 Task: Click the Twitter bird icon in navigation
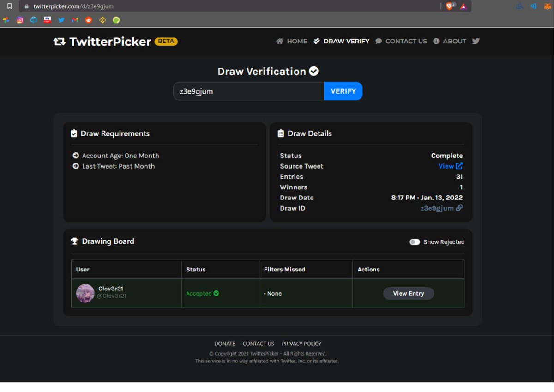coord(476,41)
